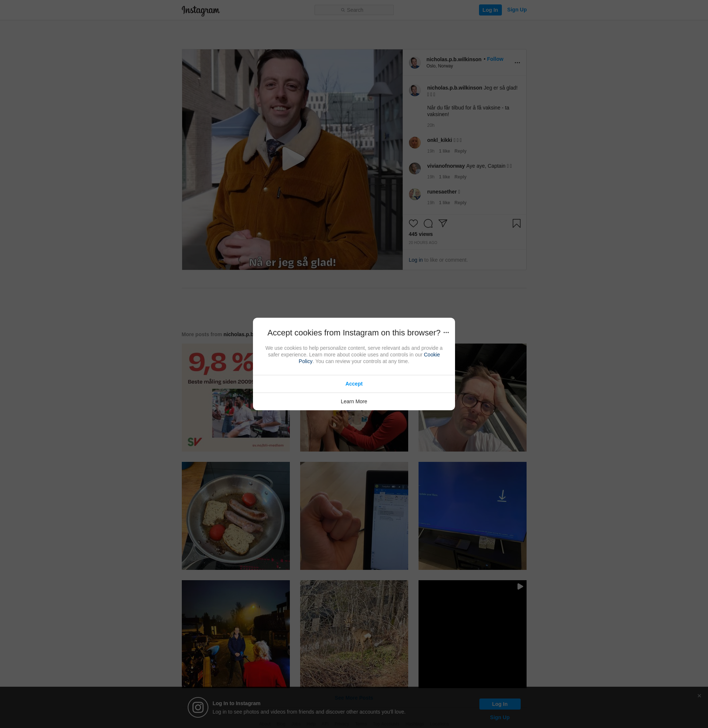Open the deer in bushes thumbnail
This screenshot has width=708, height=728.
(354, 634)
